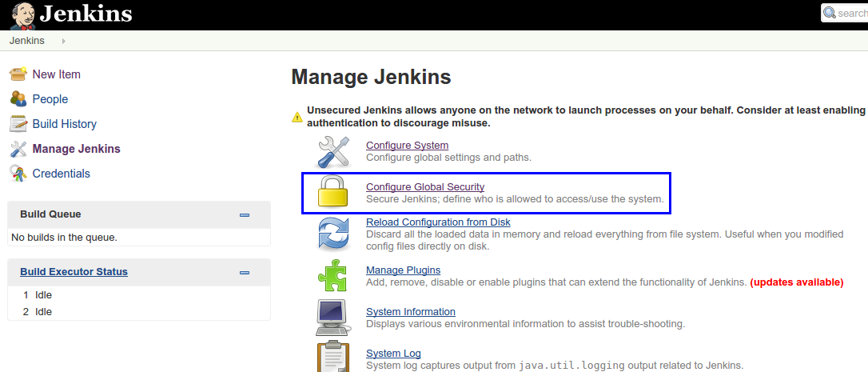This screenshot has width=868, height=372.
Task: Click the Credentials keys icon
Action: 18,174
